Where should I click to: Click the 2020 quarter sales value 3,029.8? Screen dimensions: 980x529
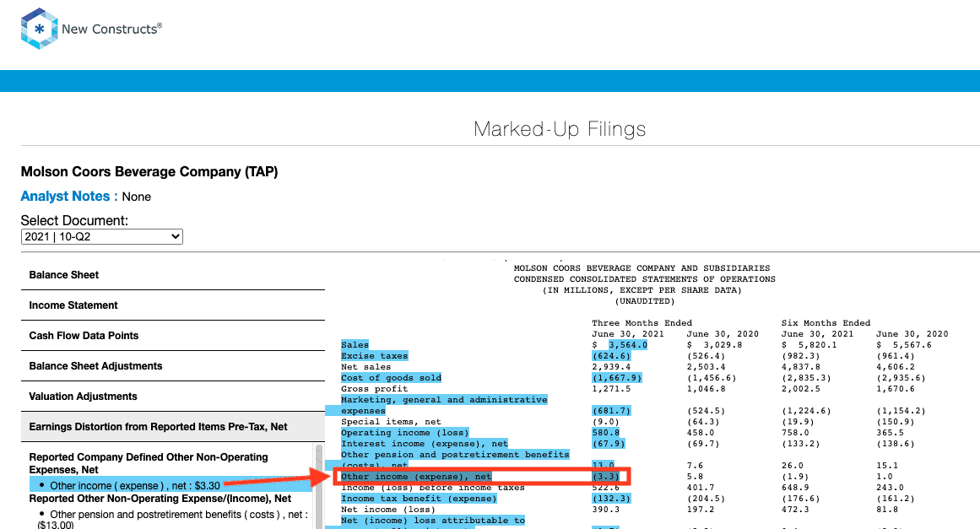click(723, 345)
